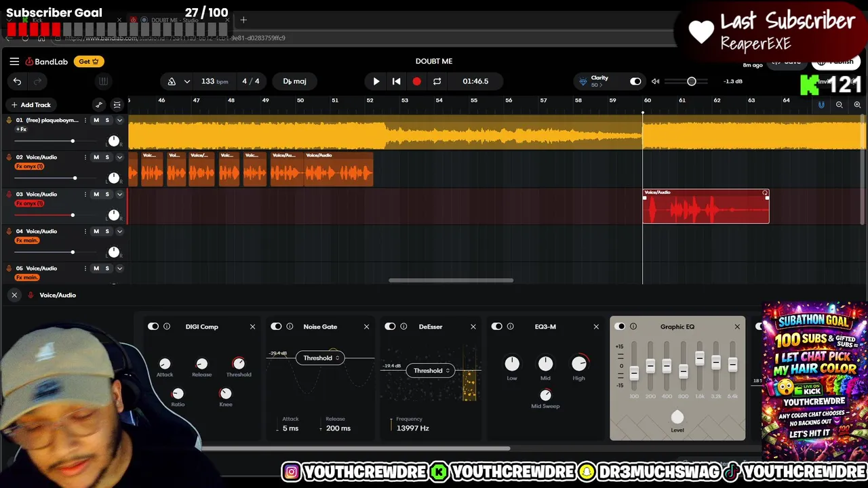The width and height of the screenshot is (868, 488).
Task: Click the master volume speaker icon
Action: tap(655, 81)
